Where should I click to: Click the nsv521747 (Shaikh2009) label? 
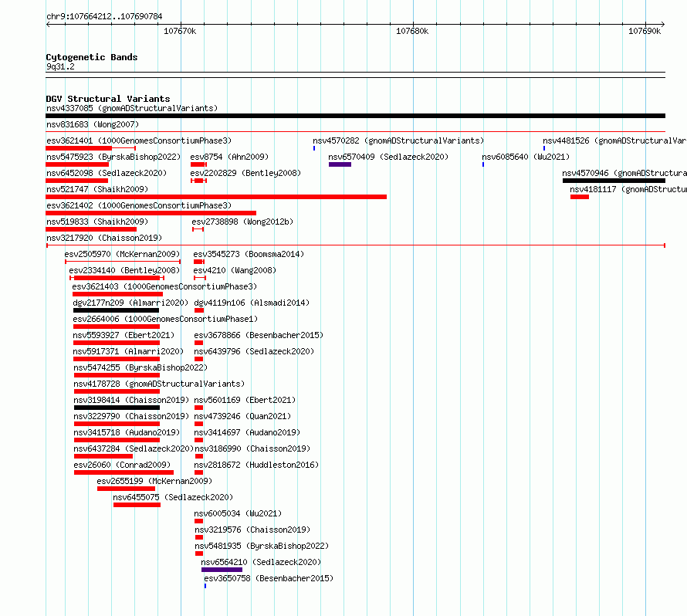pyautogui.click(x=97, y=189)
